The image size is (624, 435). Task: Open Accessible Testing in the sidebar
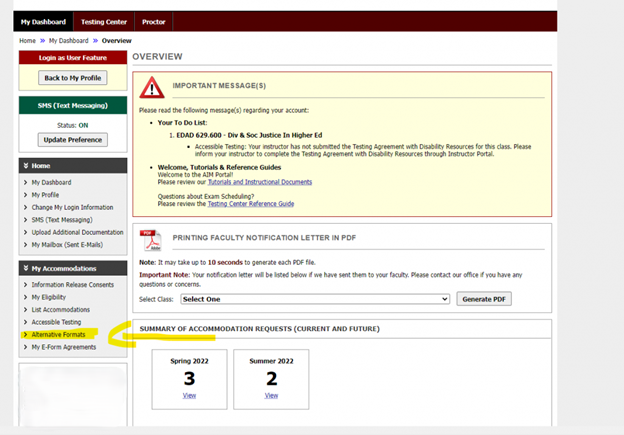(x=56, y=322)
